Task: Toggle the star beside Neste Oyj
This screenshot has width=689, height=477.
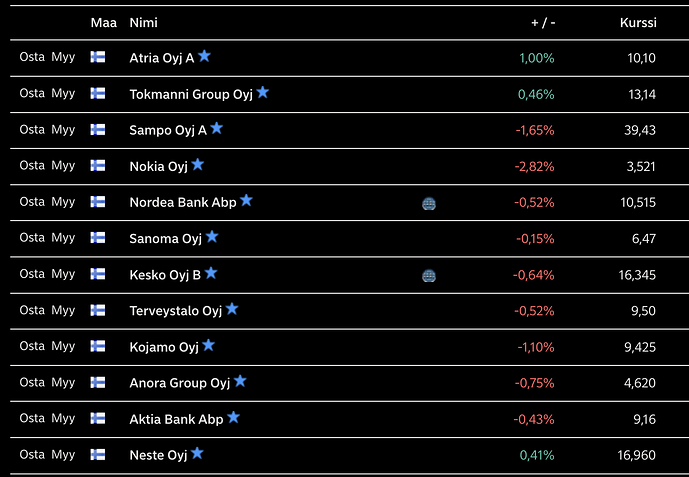Action: pos(197,453)
